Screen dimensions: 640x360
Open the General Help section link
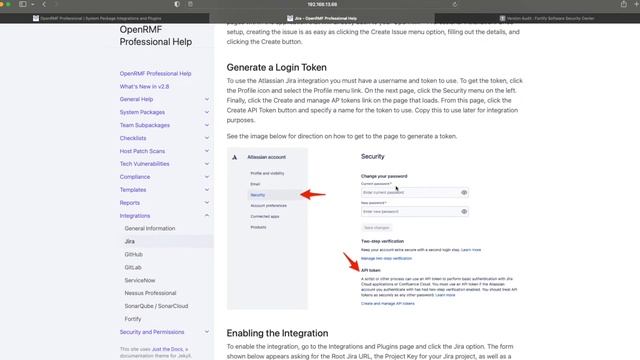(x=136, y=99)
